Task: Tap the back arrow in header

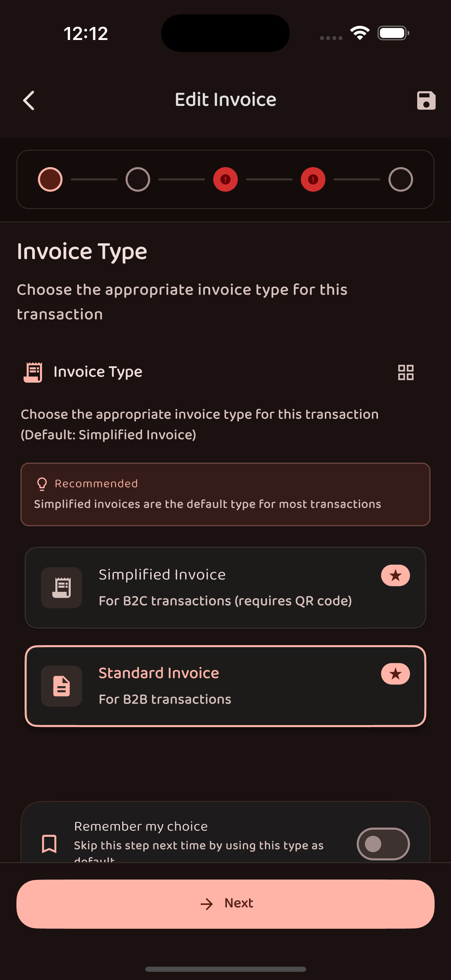Action: tap(29, 100)
